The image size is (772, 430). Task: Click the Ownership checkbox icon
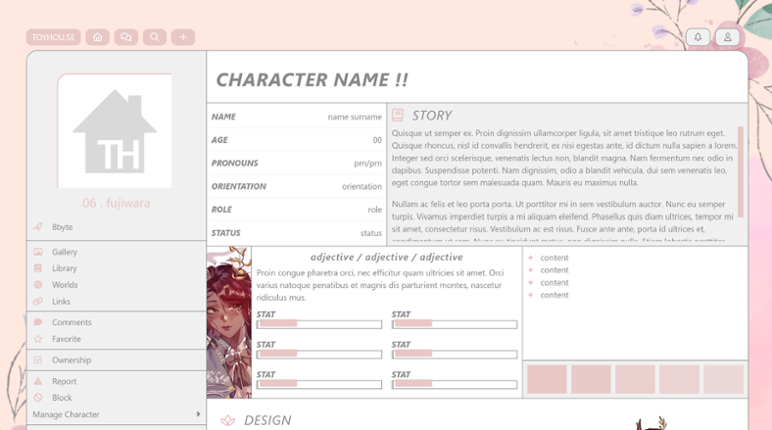pyautogui.click(x=38, y=360)
